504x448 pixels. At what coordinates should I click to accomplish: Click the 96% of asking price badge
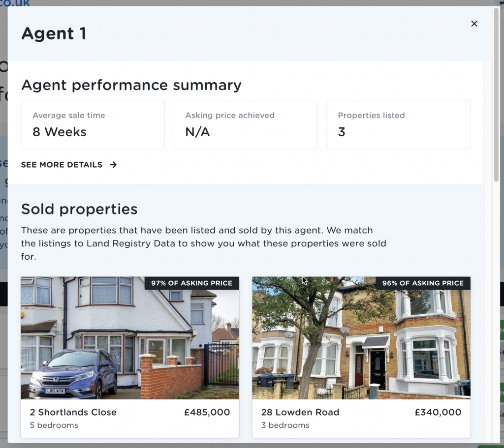[423, 283]
